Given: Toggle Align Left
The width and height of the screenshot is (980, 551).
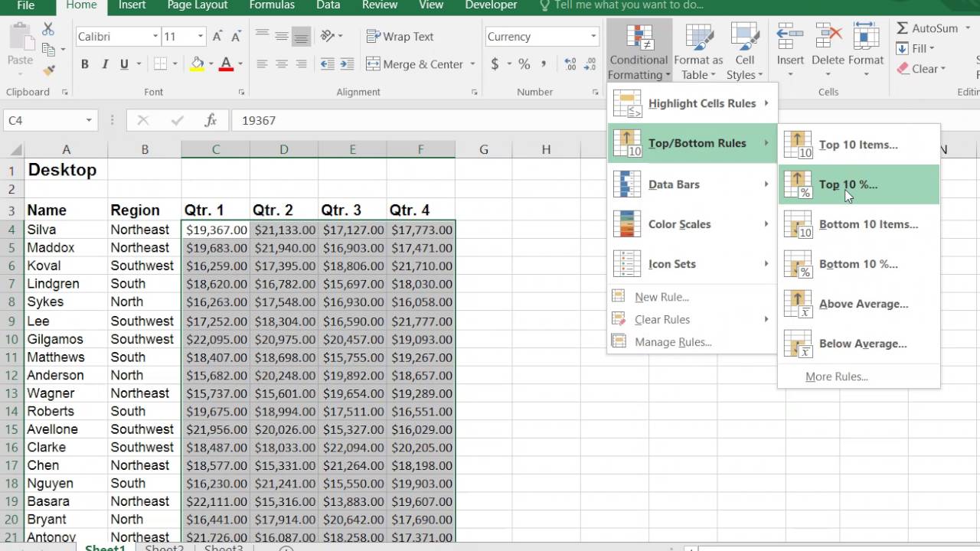Looking at the screenshot, I should 262,64.
